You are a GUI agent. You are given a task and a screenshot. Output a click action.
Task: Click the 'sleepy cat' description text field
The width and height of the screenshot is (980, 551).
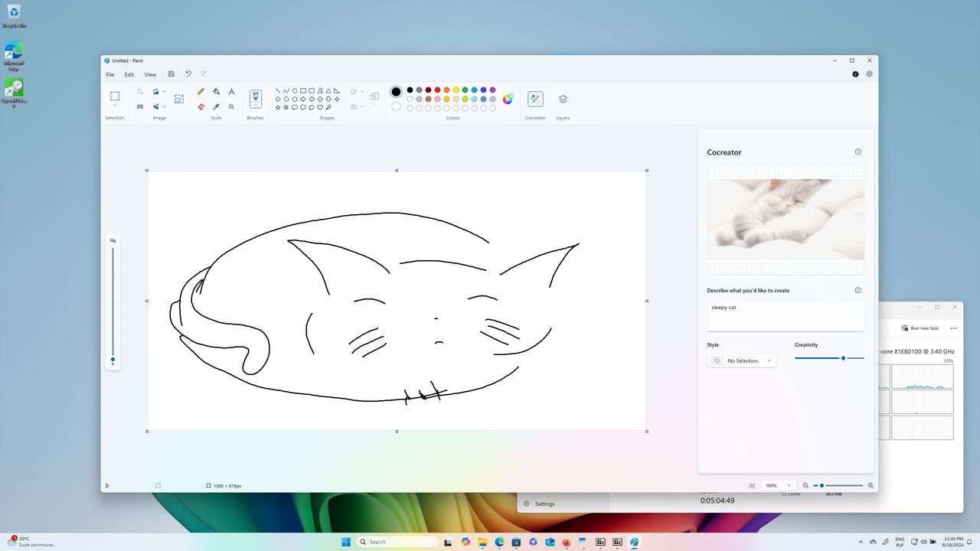786,316
